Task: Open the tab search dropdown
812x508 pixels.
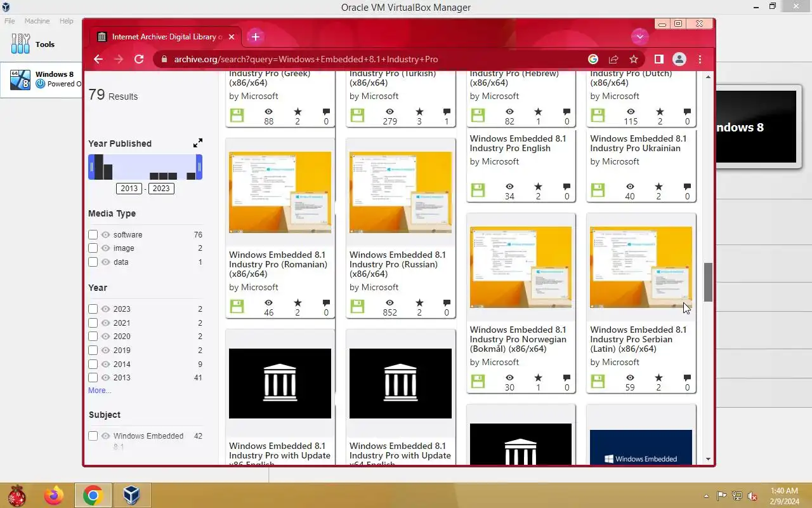Action: [x=639, y=37]
